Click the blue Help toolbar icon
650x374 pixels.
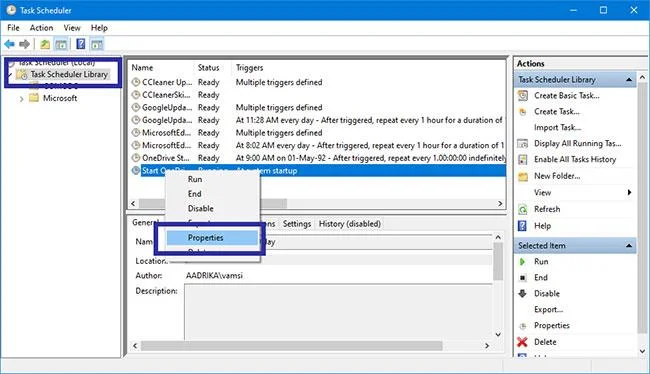(81, 44)
